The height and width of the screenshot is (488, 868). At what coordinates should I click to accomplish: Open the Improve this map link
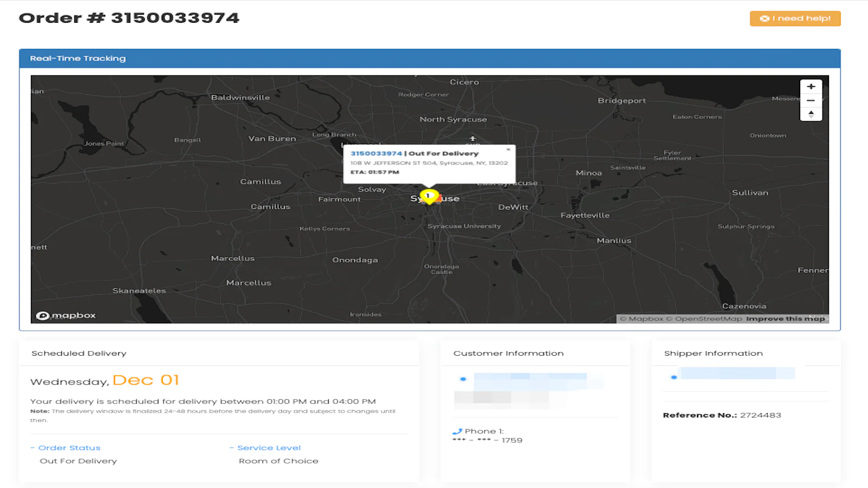785,319
